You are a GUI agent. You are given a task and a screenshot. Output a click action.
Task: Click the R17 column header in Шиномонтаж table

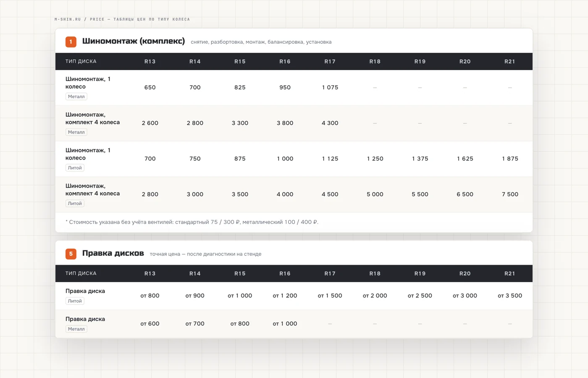[330, 61]
